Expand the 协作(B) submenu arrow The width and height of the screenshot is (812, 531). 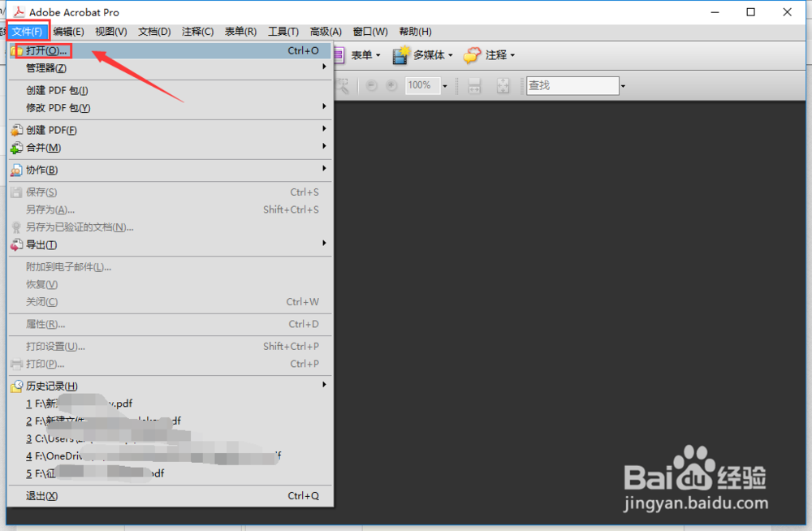324,168
